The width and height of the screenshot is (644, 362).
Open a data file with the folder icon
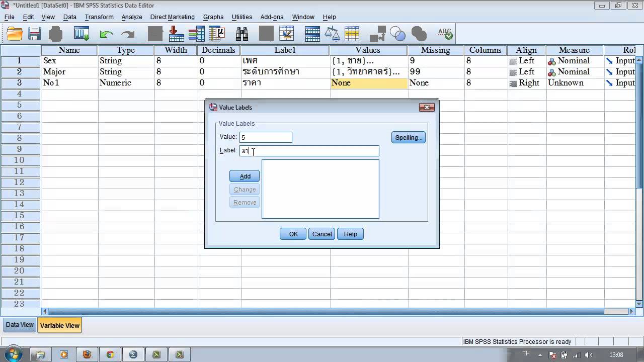point(15,34)
